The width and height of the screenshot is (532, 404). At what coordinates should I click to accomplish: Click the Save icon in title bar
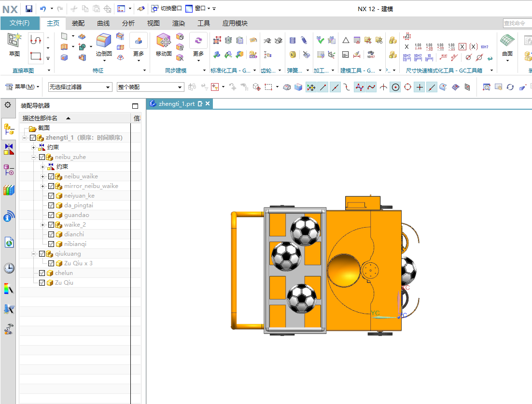pos(29,9)
